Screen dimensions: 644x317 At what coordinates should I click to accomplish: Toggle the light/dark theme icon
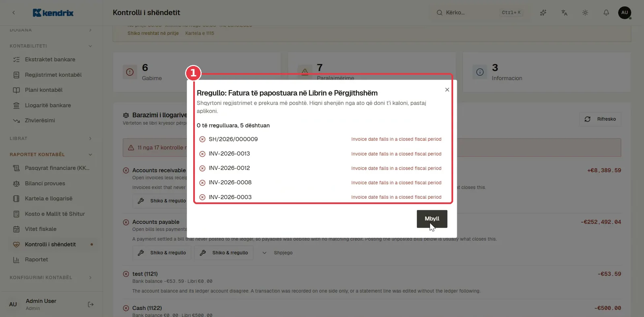click(x=585, y=12)
